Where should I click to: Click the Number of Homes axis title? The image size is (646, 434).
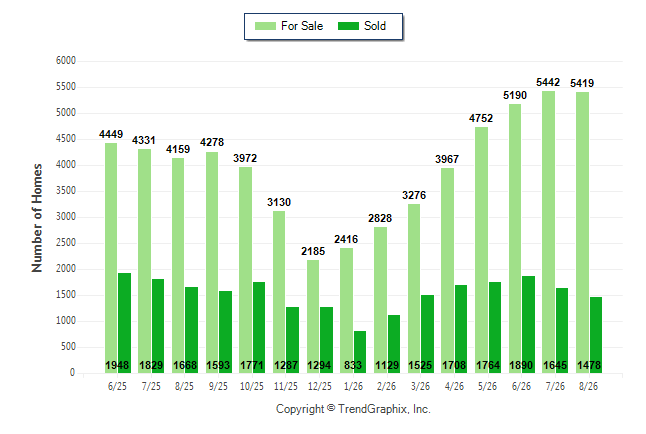coord(37,218)
